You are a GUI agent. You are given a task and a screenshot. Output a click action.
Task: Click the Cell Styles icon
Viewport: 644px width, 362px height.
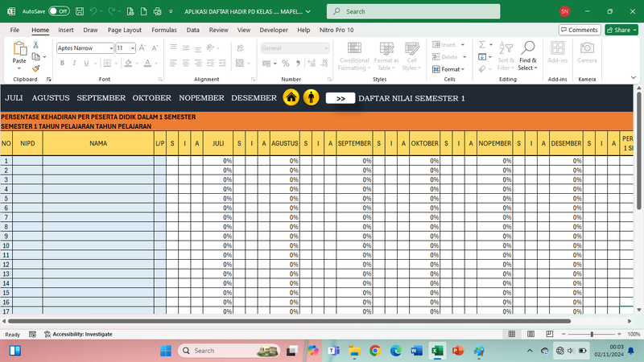point(411,48)
